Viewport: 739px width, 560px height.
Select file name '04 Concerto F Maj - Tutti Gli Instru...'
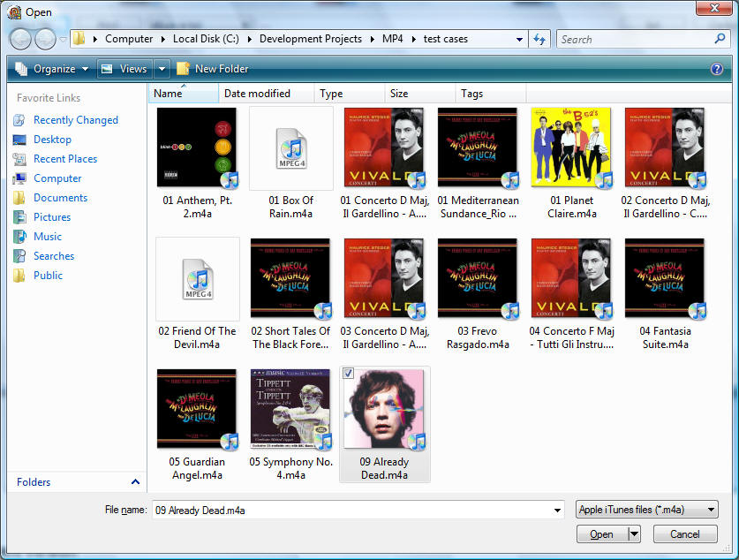[x=572, y=337]
